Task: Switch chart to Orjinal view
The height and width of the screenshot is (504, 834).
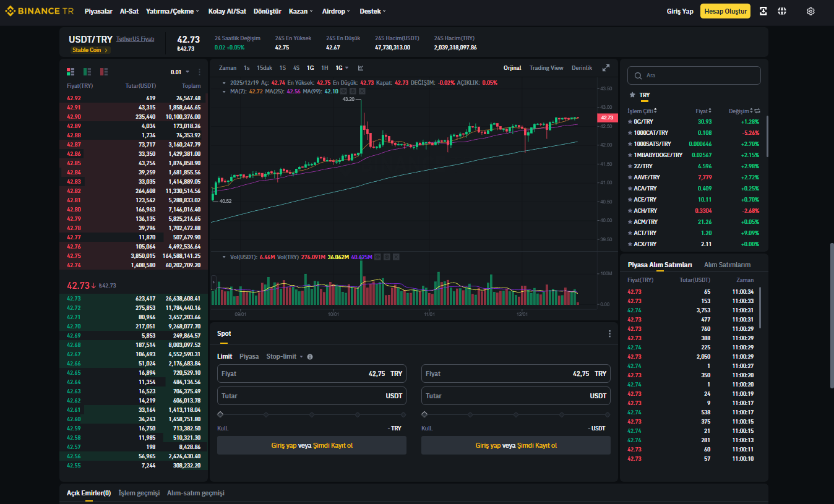Action: 512,68
